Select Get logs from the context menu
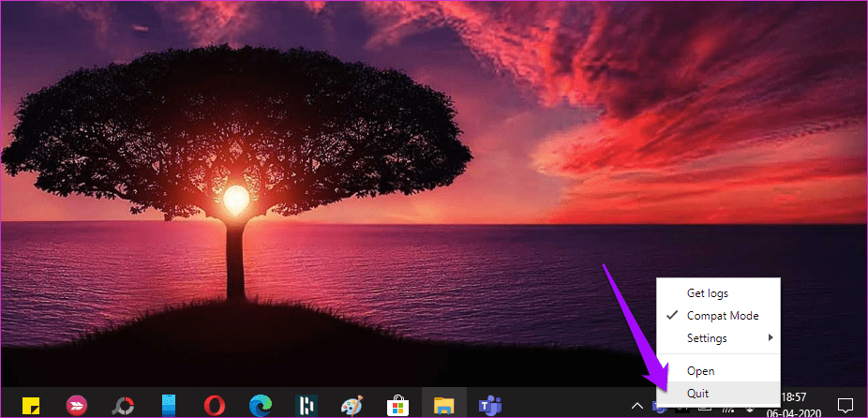This screenshot has width=868, height=418. pos(707,293)
